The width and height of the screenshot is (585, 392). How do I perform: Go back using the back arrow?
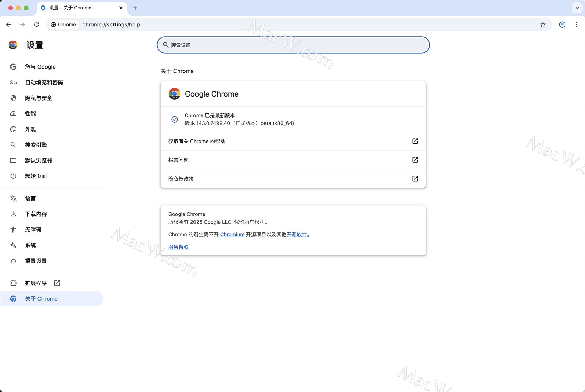click(9, 25)
